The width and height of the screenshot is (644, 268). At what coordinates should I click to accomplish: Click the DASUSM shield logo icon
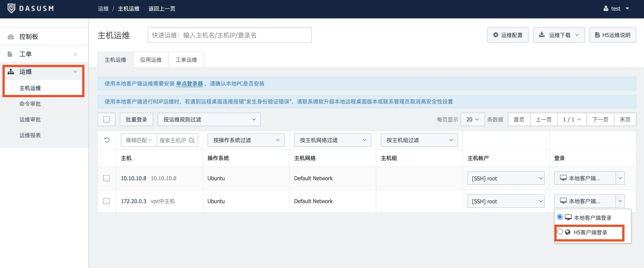pos(11,8)
